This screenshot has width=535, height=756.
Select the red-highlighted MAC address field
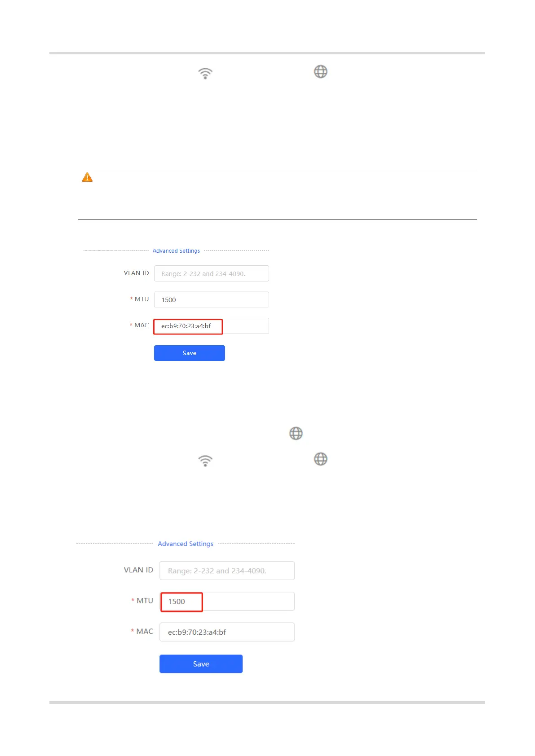(188, 326)
